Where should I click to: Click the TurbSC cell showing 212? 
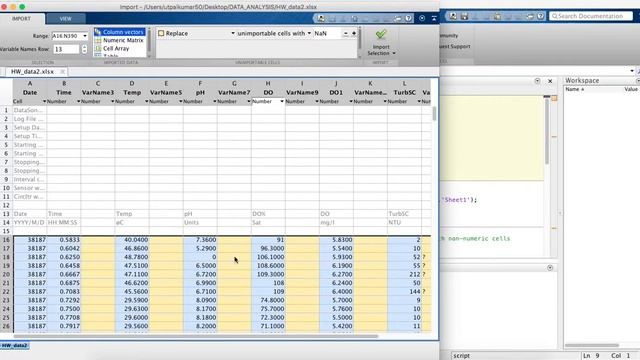404,274
